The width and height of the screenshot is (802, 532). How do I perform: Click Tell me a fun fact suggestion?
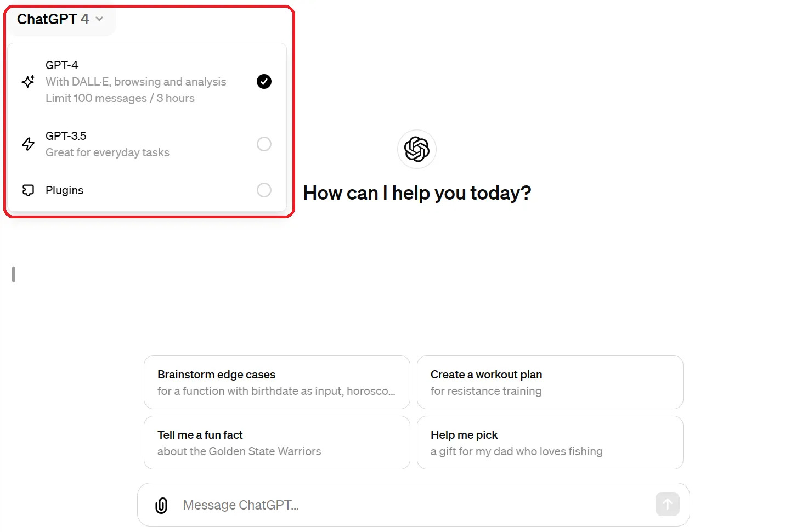[276, 443]
